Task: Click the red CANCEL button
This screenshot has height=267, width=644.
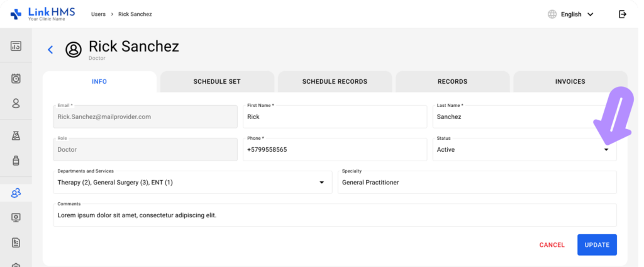Action: click(552, 245)
